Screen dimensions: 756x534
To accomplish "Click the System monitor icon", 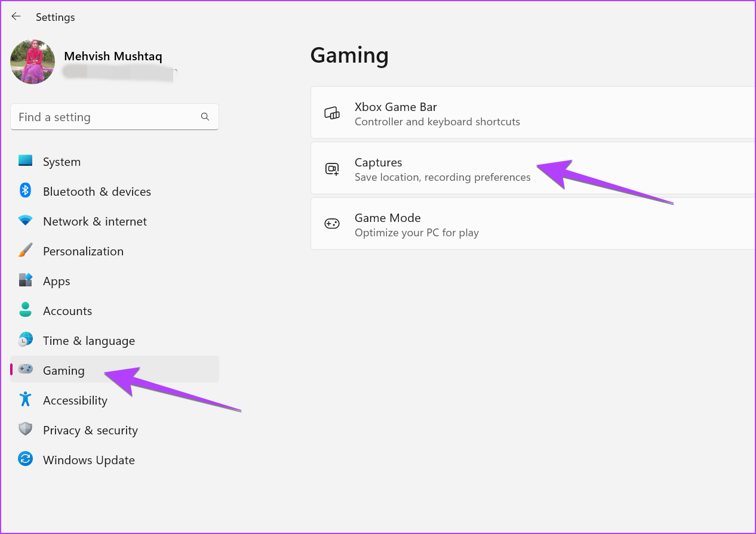I will click(25, 161).
